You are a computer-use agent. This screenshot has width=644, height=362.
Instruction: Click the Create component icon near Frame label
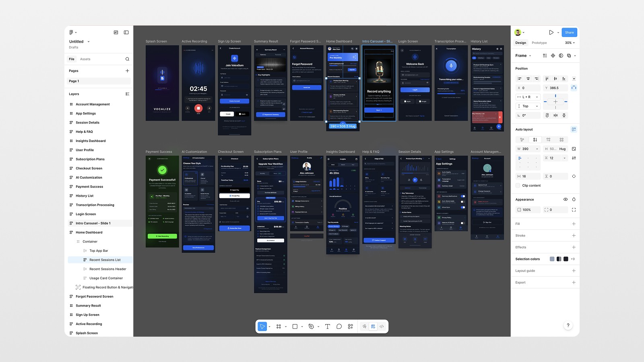coord(553,56)
